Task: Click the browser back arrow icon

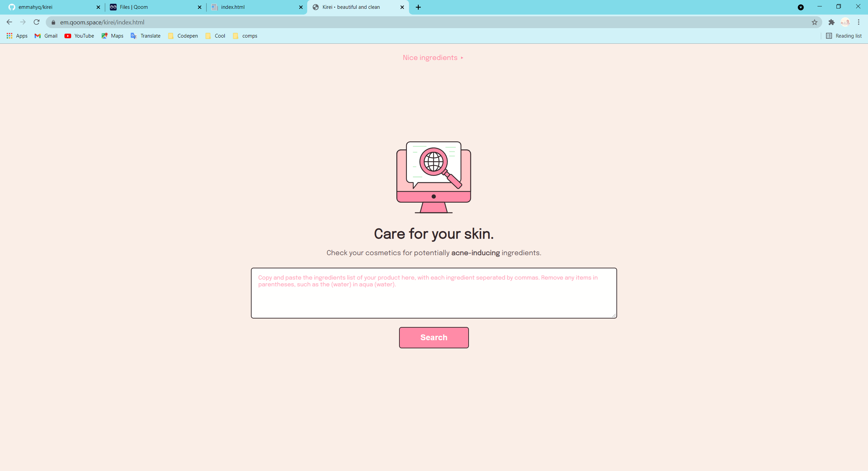Action: (x=9, y=22)
